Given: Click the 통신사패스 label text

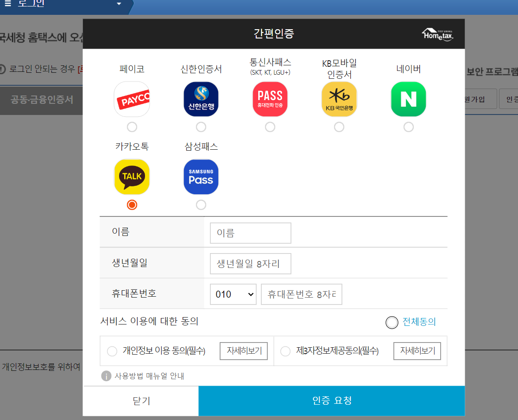Looking at the screenshot, I should pos(270,62).
